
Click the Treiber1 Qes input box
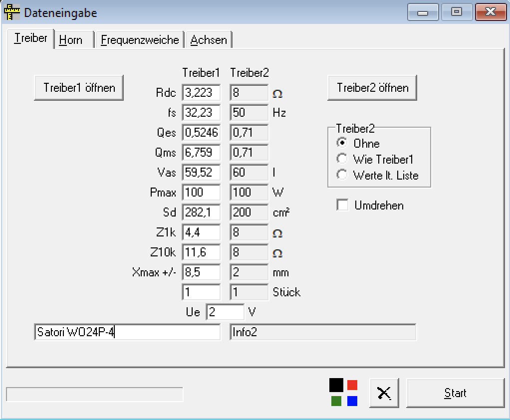[201, 133]
